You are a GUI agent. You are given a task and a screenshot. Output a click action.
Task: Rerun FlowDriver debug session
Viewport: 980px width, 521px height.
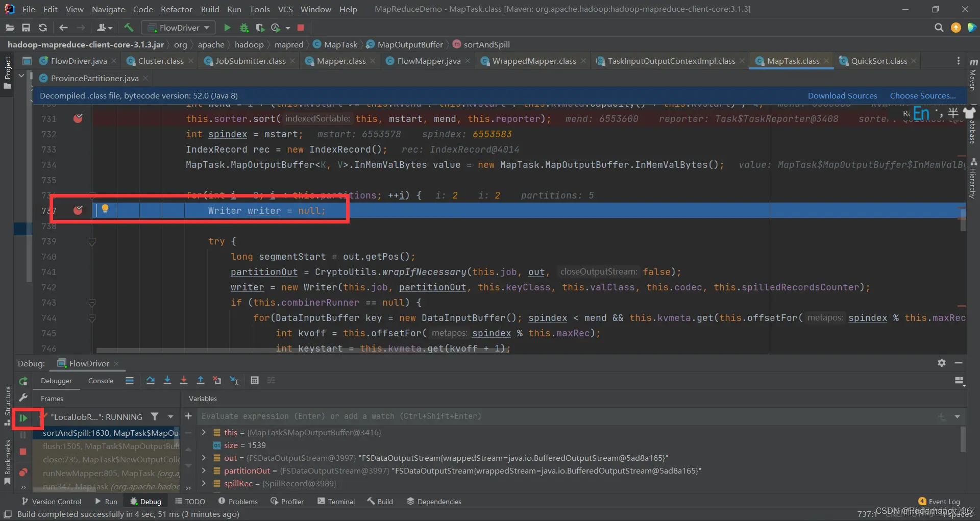coord(23,381)
